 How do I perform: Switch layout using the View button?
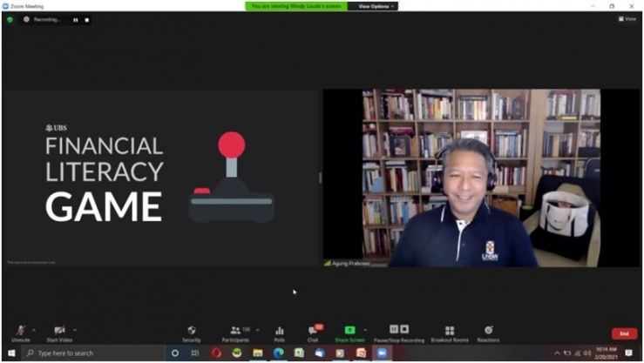(x=627, y=19)
